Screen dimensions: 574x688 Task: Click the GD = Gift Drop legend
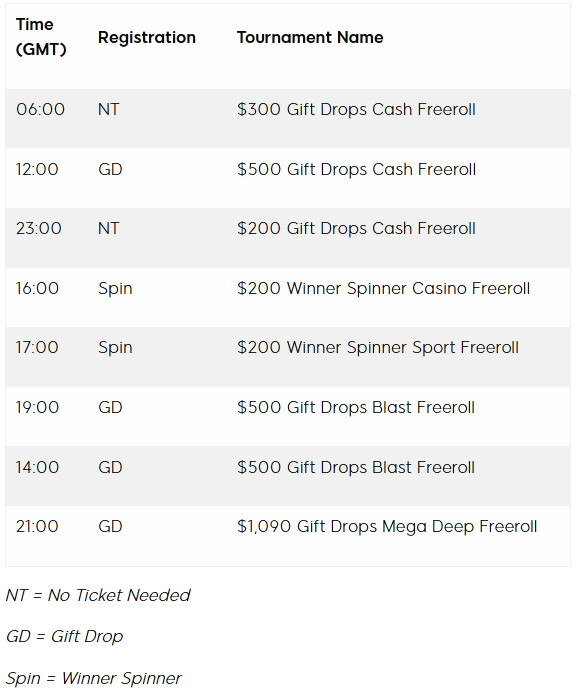[65, 637]
